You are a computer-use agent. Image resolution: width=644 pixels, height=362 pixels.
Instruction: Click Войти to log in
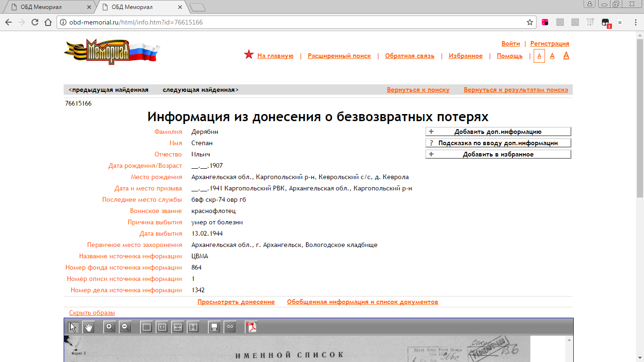511,43
